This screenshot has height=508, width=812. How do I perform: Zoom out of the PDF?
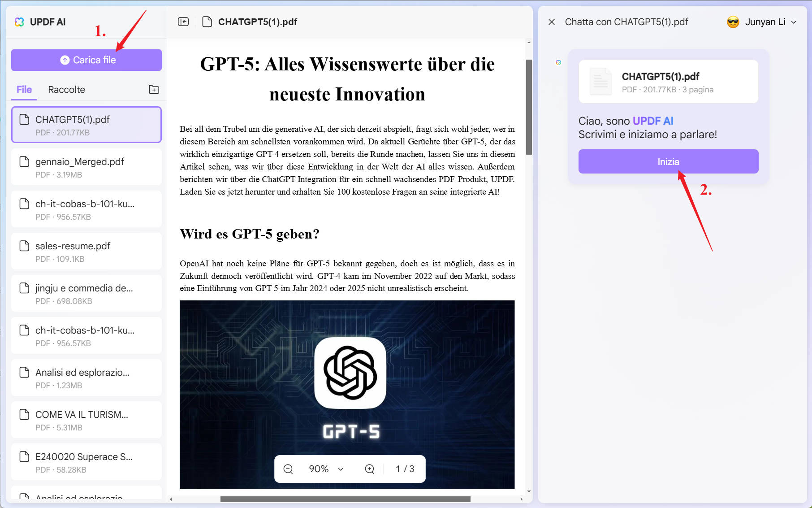click(x=288, y=469)
